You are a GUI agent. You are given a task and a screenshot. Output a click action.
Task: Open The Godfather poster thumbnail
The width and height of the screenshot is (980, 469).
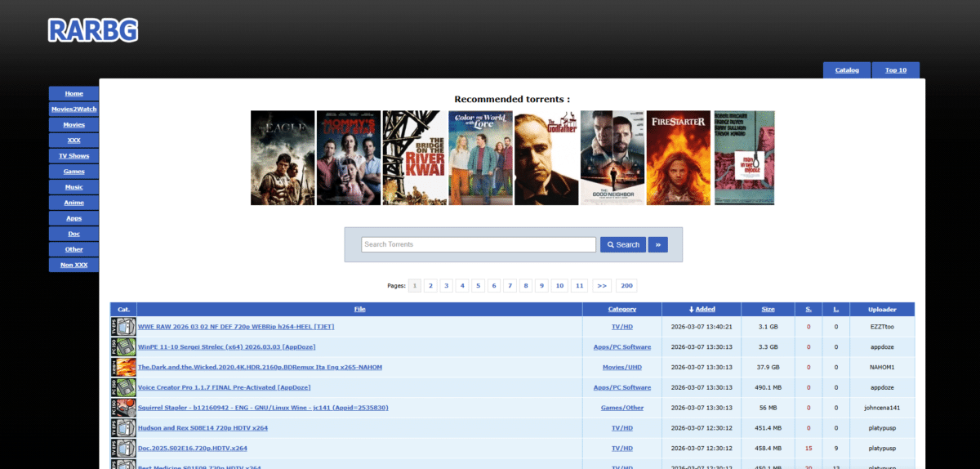click(546, 158)
